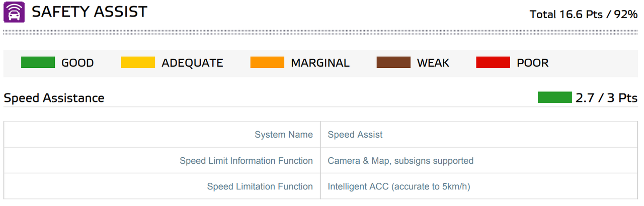This screenshot has width=644, height=206.
Task: Click the yellow ADEQUATE legend swatch
Action: 138,63
